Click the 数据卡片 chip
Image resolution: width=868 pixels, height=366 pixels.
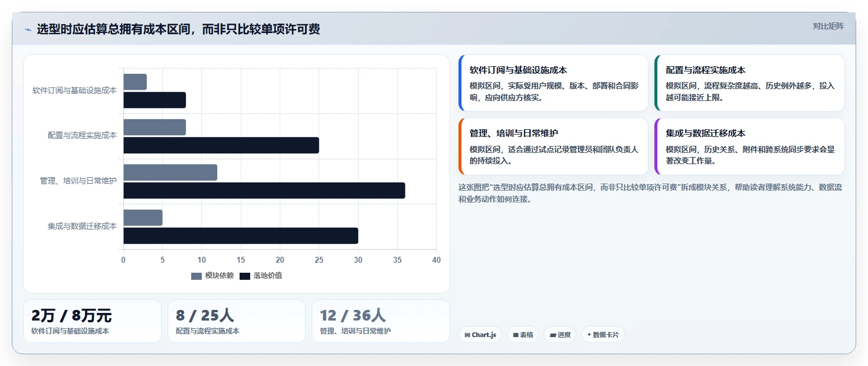tap(603, 335)
